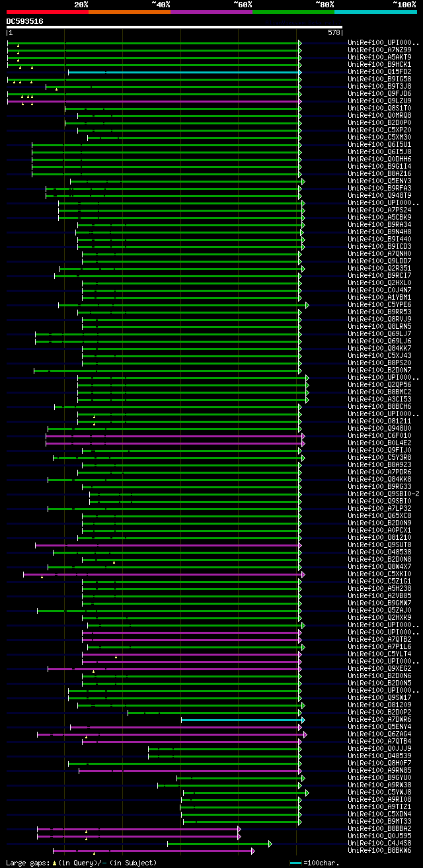The height and width of the screenshot is (868, 423).
Task: Select hit label UniRef100_Q9FJD6
Action: pyautogui.click(x=379, y=94)
